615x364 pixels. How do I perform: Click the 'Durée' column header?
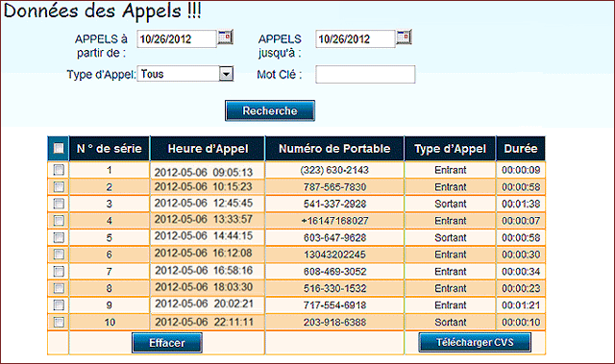[521, 149]
